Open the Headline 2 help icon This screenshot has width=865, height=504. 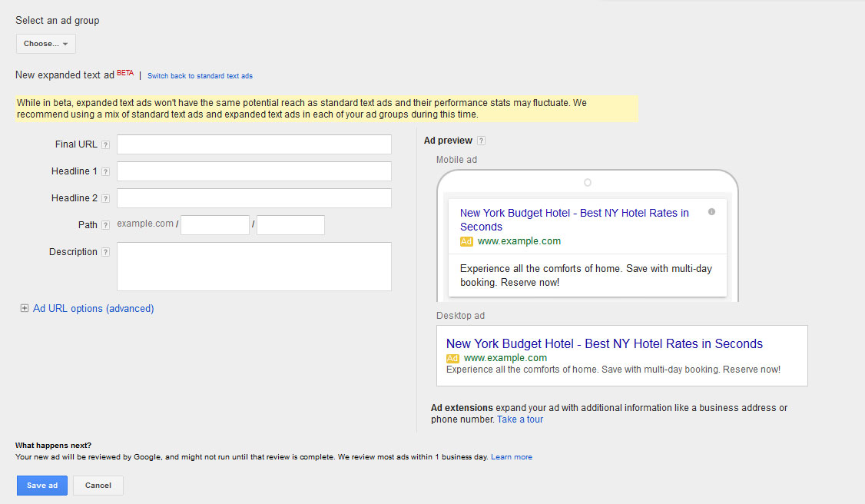point(105,198)
